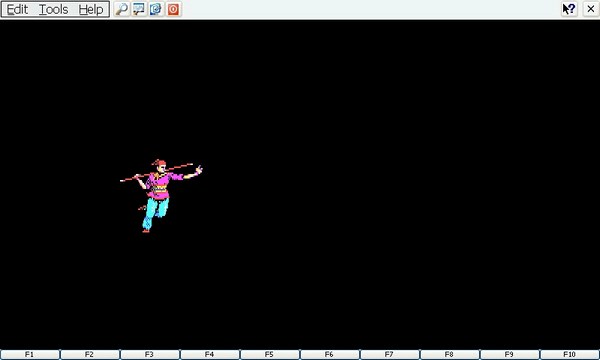Click the F5 function key button

click(269, 355)
